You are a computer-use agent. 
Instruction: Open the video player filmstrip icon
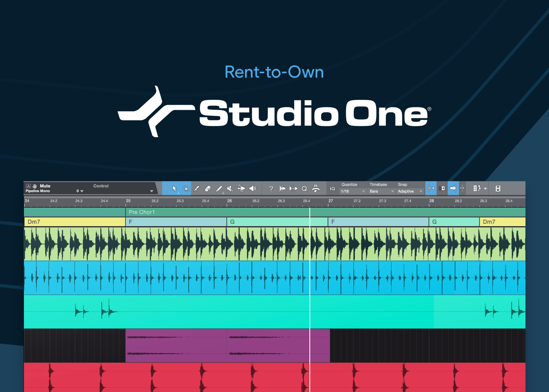coord(498,189)
